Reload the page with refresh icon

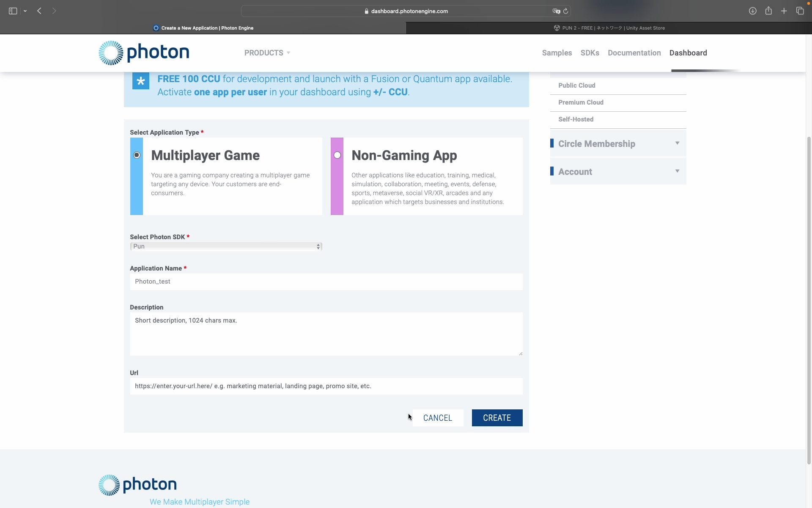tap(566, 11)
